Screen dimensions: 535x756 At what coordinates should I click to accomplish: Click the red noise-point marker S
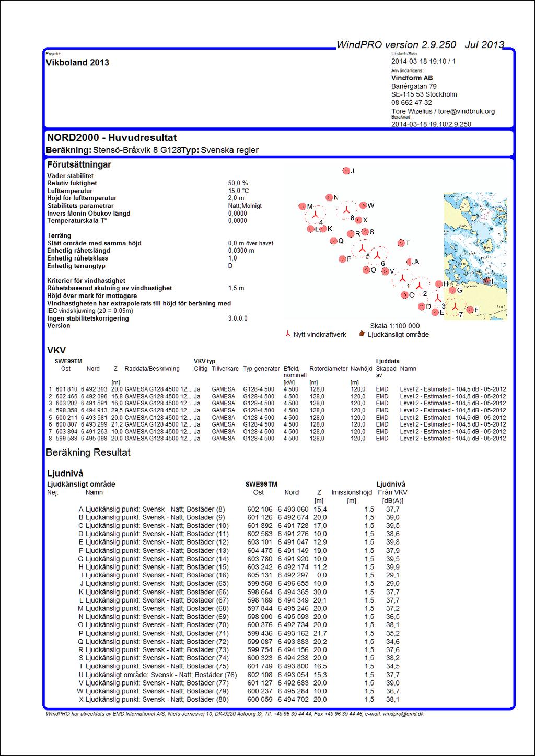coord(365,232)
